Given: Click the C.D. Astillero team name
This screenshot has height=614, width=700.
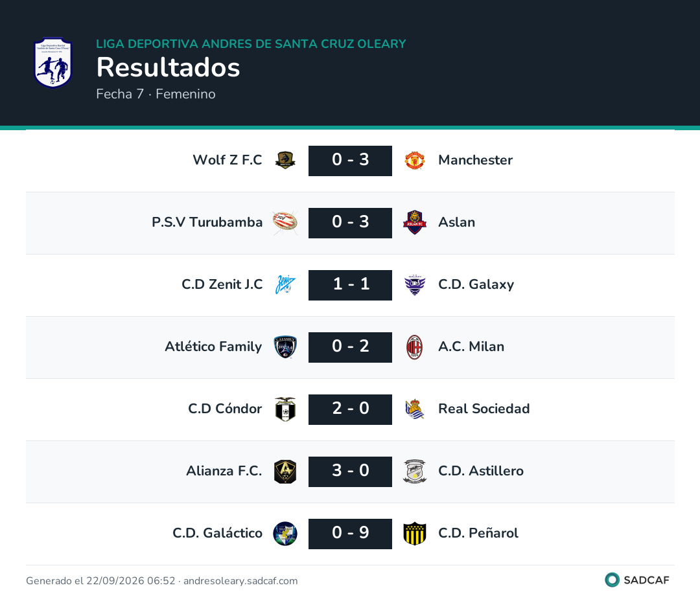Looking at the screenshot, I should [x=481, y=471].
